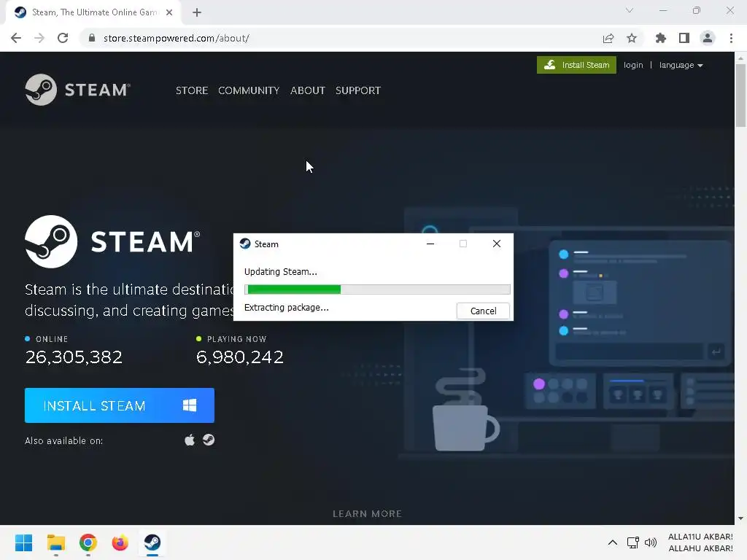The height and width of the screenshot is (560, 747).
Task: Switch to Chrome in the taskbar
Action: (x=88, y=542)
